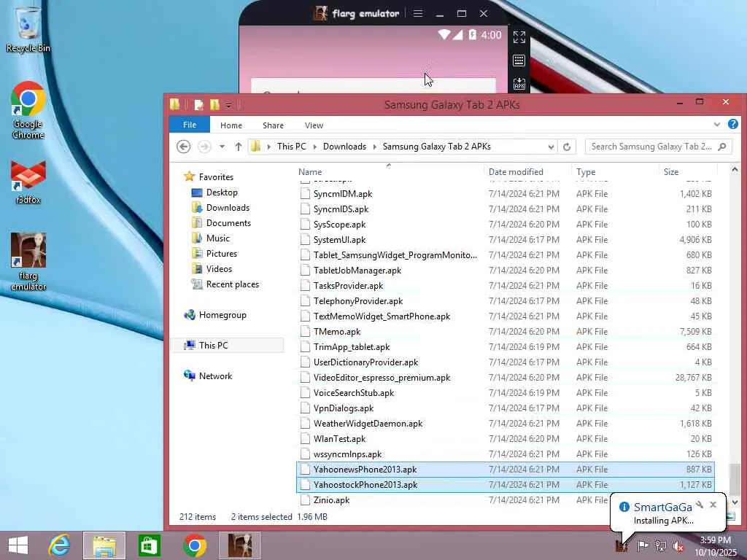The width and height of the screenshot is (747, 560).
Task: Click Downloads in the breadcrumb path
Action: [x=344, y=147]
